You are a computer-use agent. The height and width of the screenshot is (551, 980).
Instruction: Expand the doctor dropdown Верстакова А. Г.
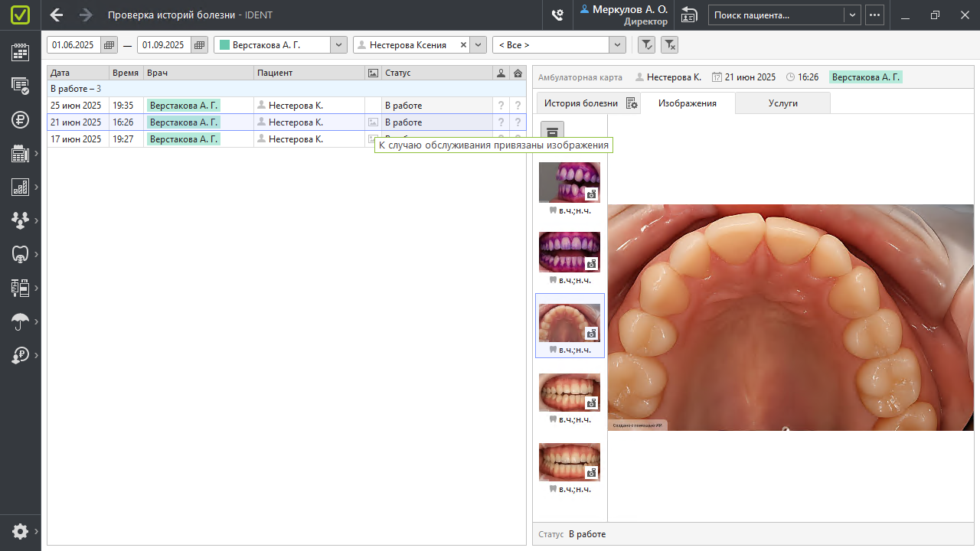[x=338, y=45]
